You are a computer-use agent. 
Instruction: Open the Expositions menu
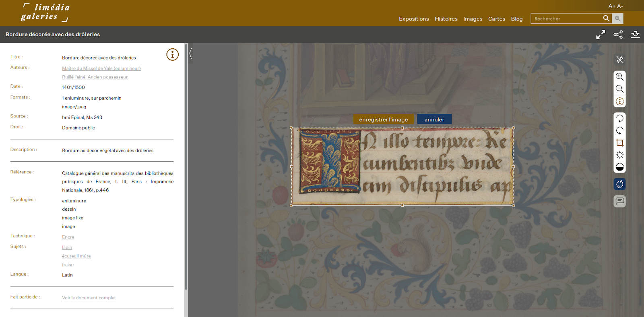click(414, 19)
